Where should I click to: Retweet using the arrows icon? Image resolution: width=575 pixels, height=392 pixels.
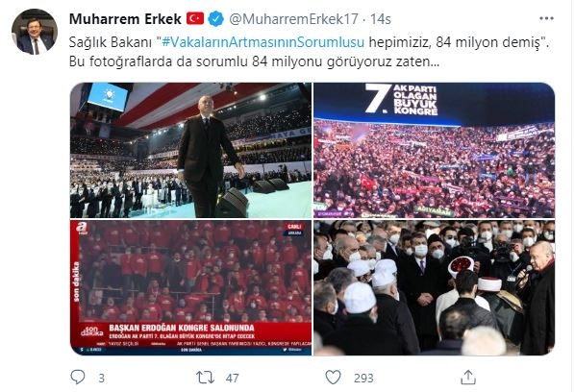point(206,378)
